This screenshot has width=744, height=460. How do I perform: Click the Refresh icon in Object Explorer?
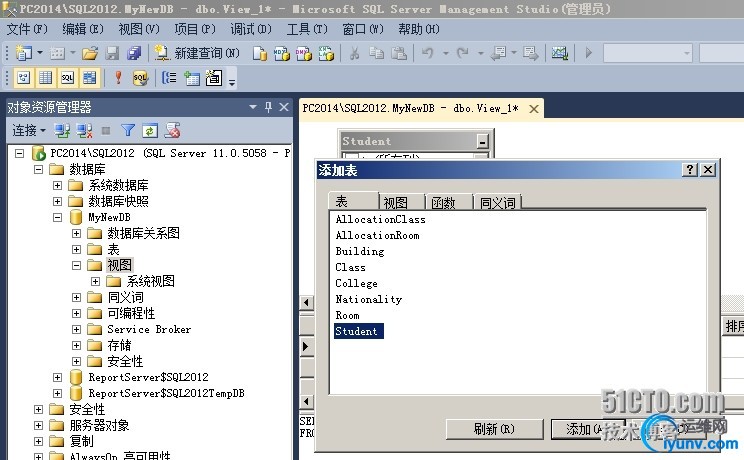150,131
